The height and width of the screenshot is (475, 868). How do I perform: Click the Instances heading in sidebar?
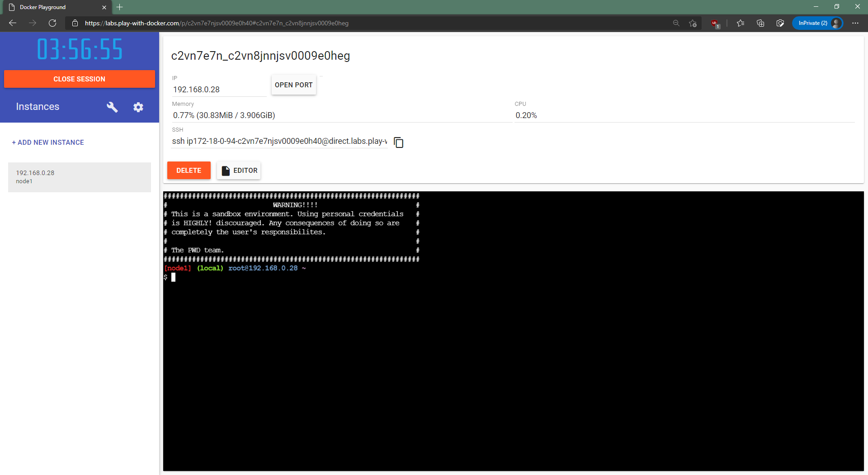point(38,107)
